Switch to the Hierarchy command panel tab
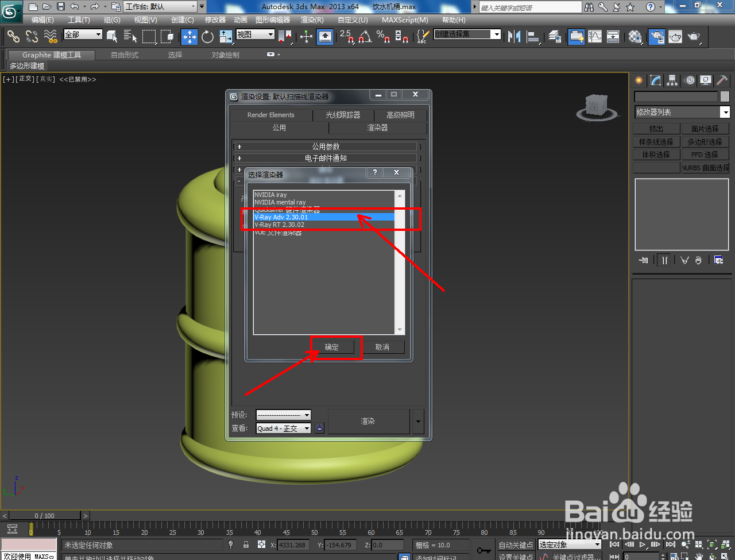This screenshot has height=560, width=735. pos(672,80)
